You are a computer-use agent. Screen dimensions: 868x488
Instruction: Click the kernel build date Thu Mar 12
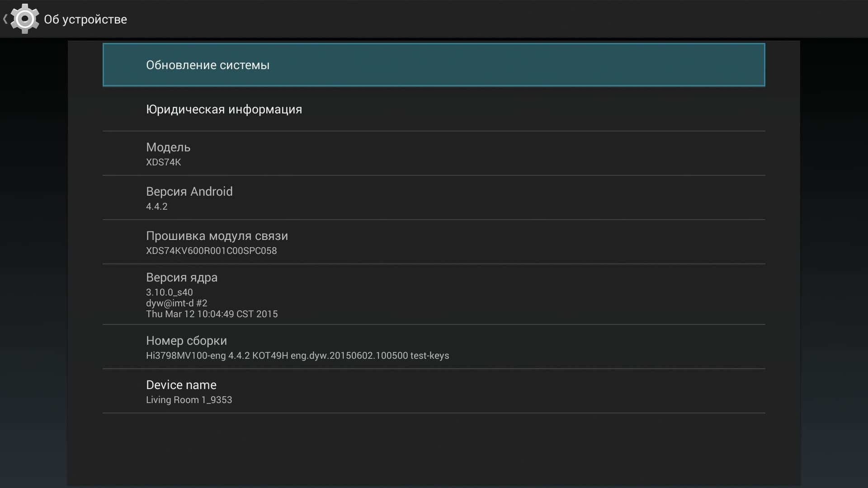click(x=212, y=314)
